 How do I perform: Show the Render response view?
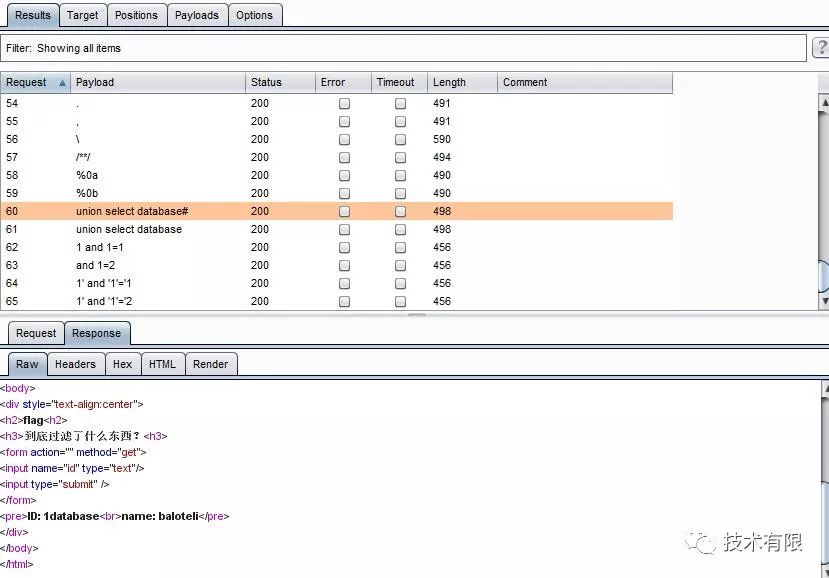point(210,364)
